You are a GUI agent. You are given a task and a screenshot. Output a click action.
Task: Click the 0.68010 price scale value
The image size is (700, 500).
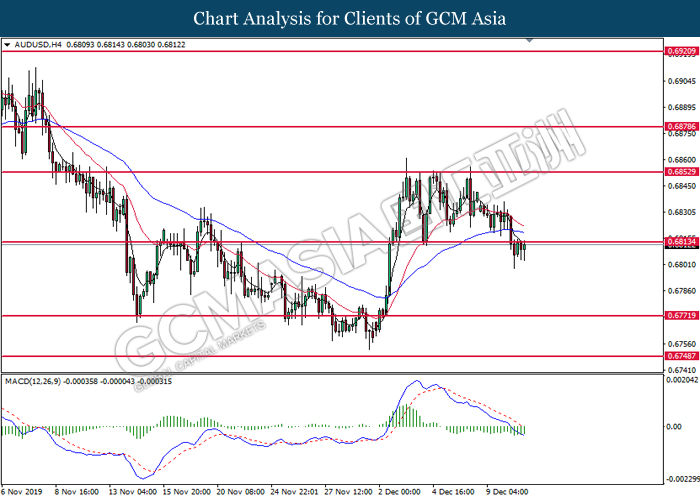tap(682, 265)
